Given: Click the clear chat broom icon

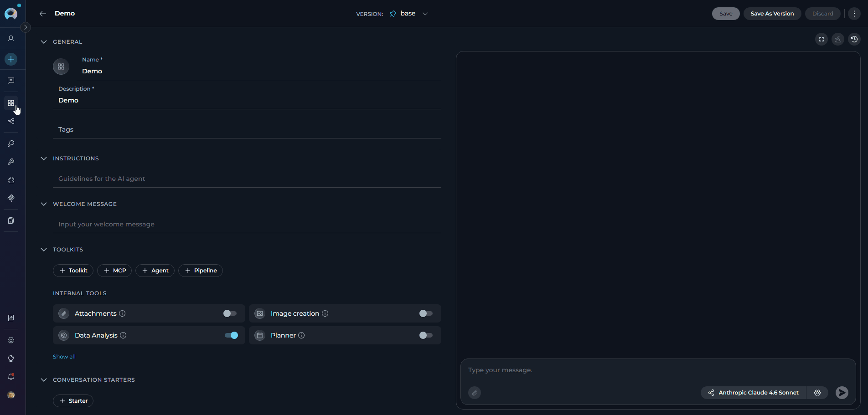Looking at the screenshot, I should [x=838, y=39].
